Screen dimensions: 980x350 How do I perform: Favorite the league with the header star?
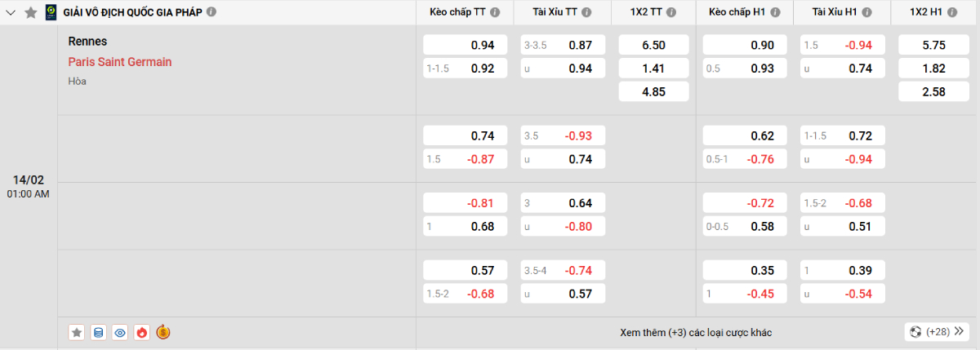(x=31, y=12)
